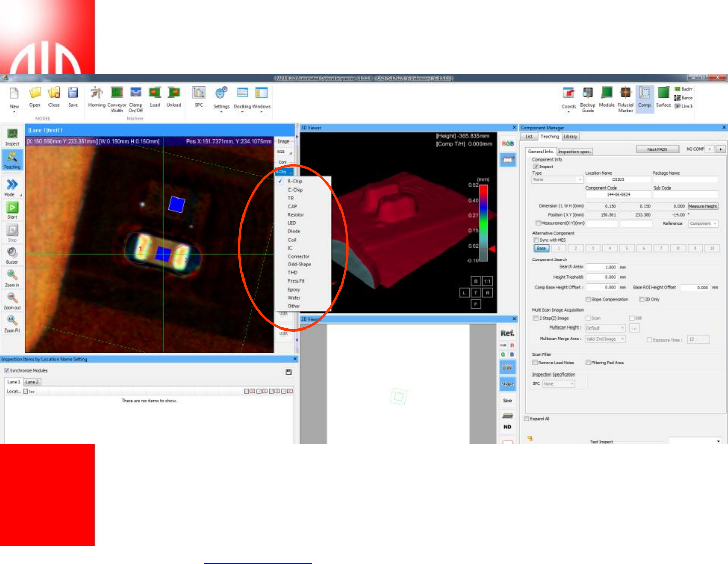This screenshot has height=564, width=728.
Task: Open the SPC tool
Action: 199,93
